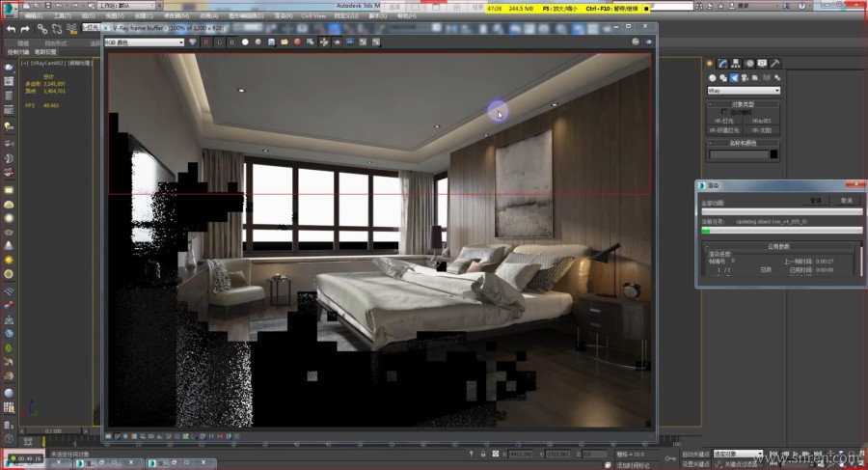Open the Display tab in command panel
Screen dimensions: 868x470
(x=762, y=63)
